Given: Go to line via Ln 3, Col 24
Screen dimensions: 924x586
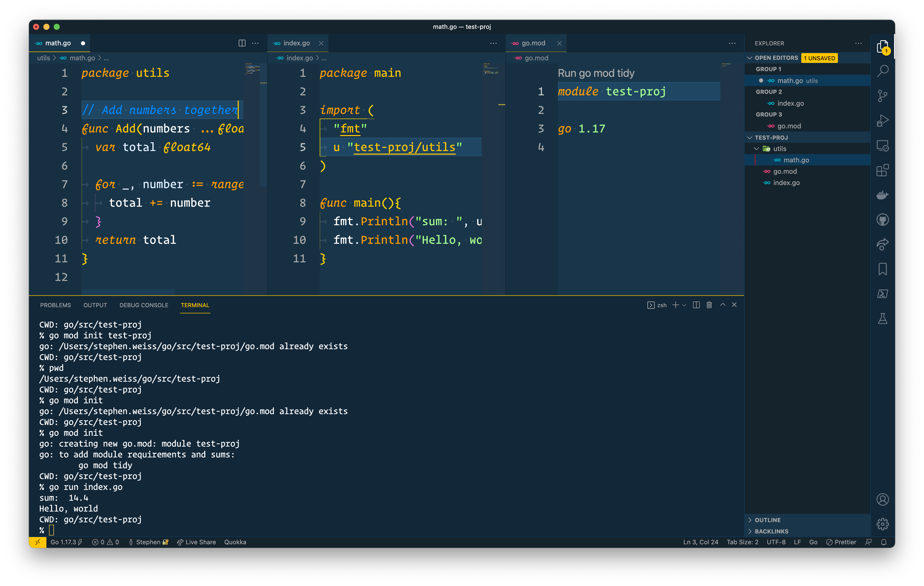Looking at the screenshot, I should tap(700, 542).
